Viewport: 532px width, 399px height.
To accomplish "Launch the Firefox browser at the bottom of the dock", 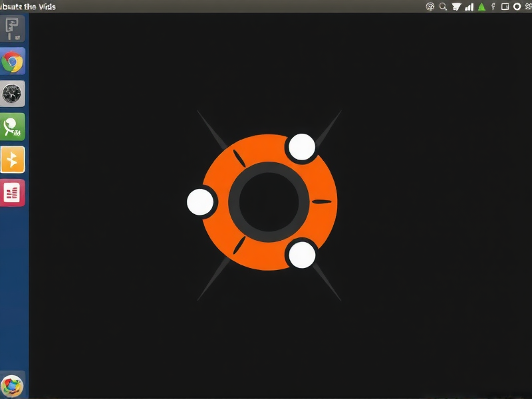I will click(x=13, y=384).
